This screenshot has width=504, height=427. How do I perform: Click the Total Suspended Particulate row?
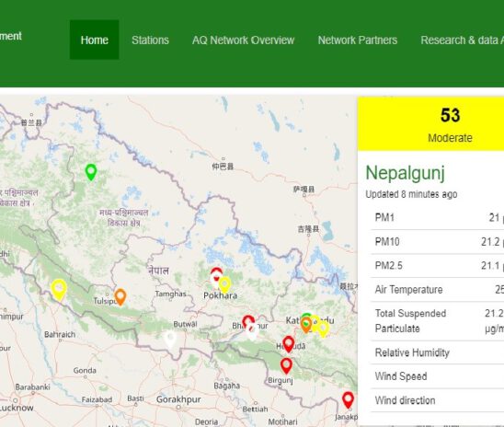click(x=437, y=321)
